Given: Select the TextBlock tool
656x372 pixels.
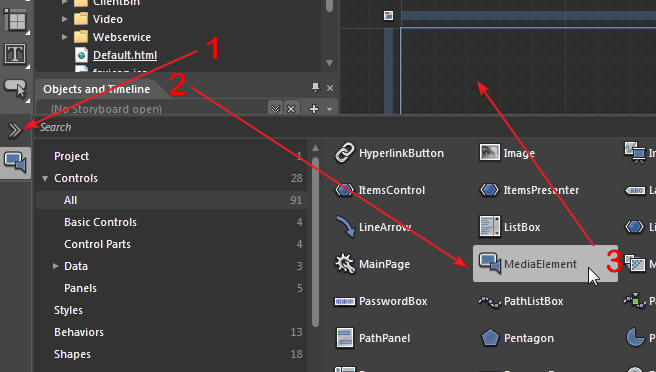Looking at the screenshot, I should (15, 54).
